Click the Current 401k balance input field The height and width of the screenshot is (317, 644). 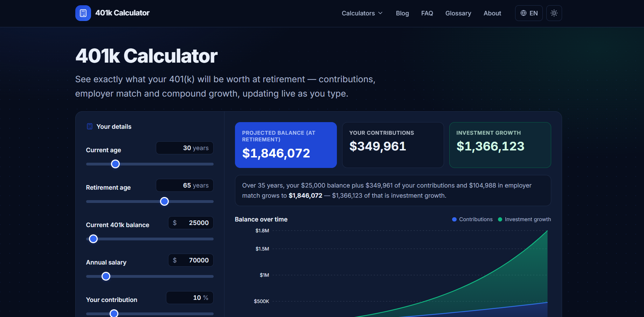click(191, 223)
